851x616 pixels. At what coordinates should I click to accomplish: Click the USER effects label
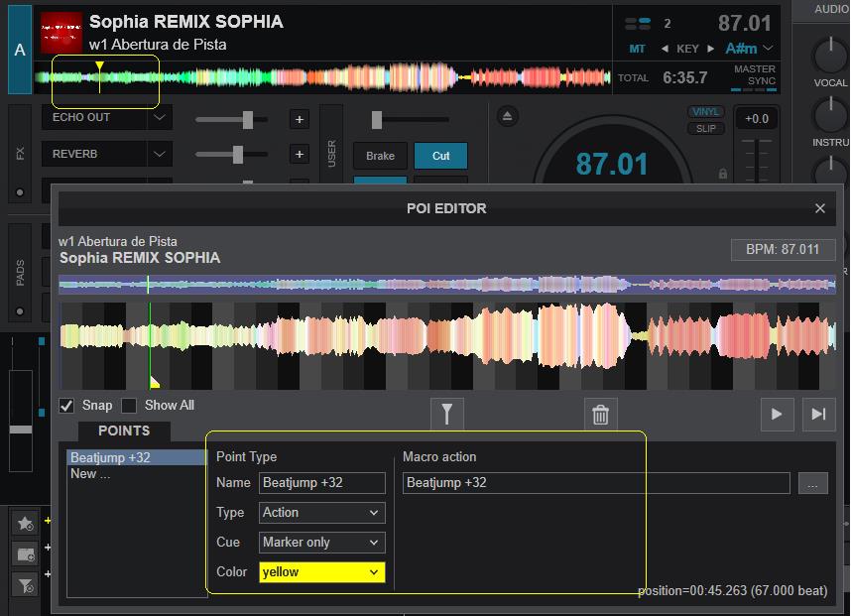(x=331, y=153)
